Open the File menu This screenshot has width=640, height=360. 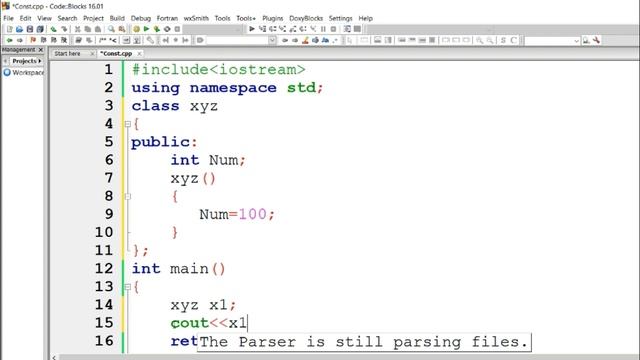point(8,18)
